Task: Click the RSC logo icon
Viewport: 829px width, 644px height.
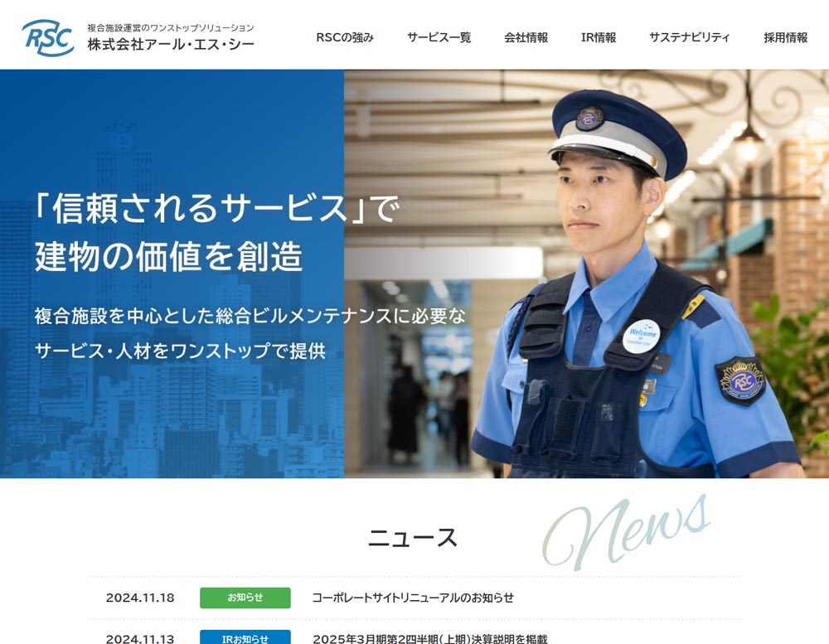Action: click(48, 37)
